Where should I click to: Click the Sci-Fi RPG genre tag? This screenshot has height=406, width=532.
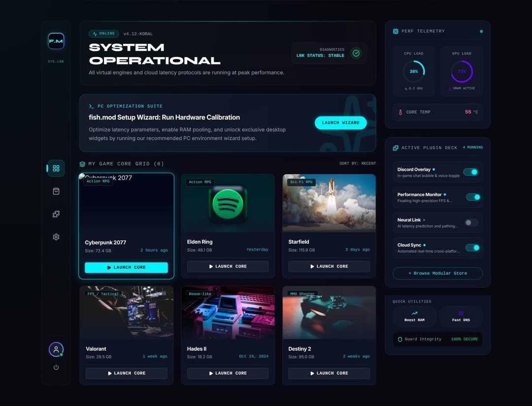point(301,182)
